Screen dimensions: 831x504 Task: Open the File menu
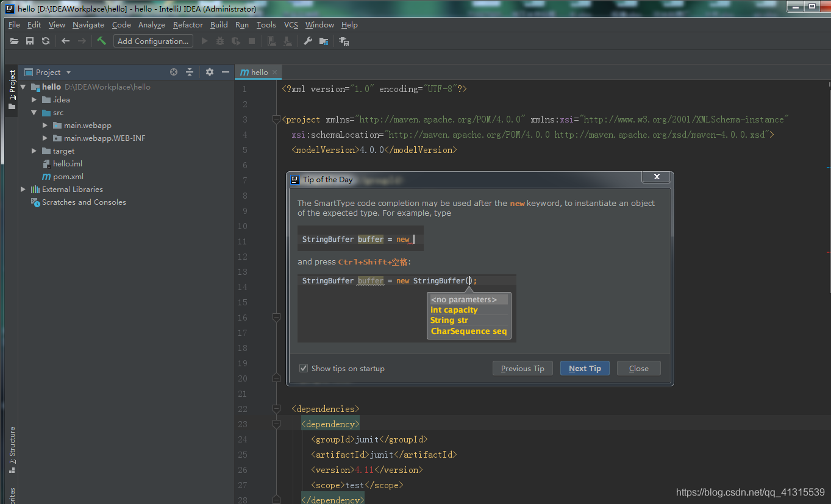tap(15, 25)
